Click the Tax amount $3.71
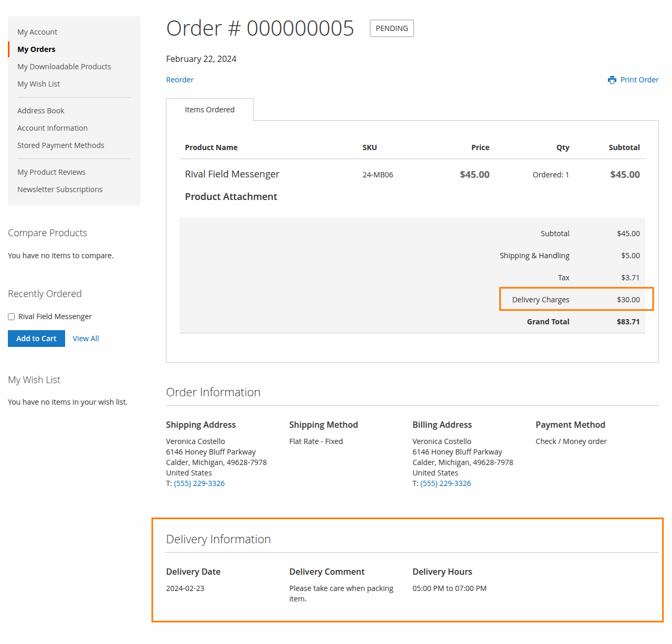 point(631,278)
